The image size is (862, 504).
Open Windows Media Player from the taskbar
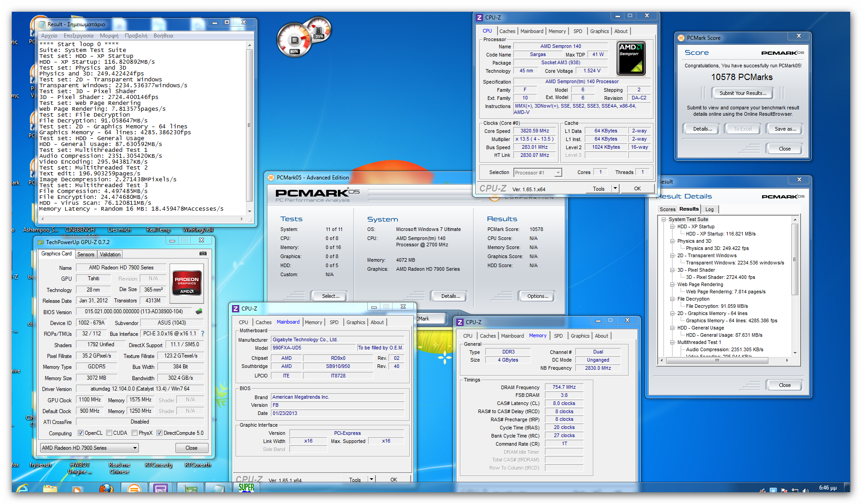(77, 488)
